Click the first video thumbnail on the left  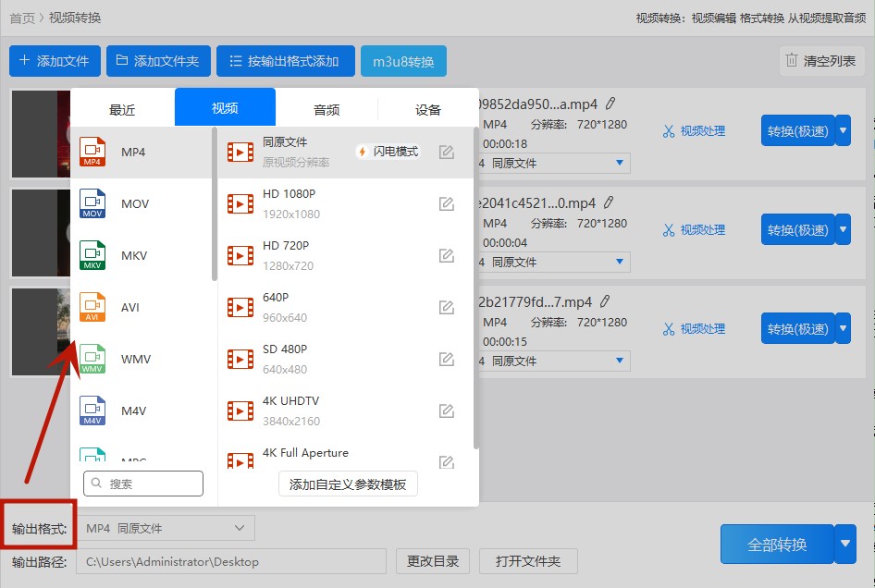tap(39, 134)
